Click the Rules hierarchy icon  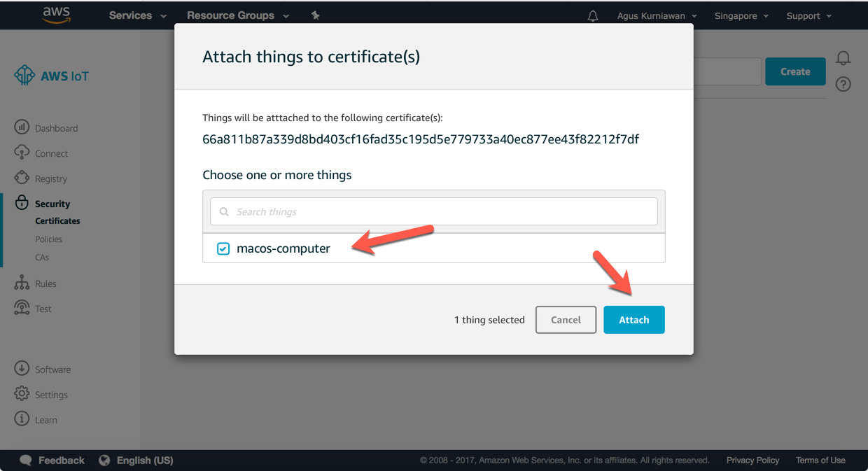click(x=22, y=283)
